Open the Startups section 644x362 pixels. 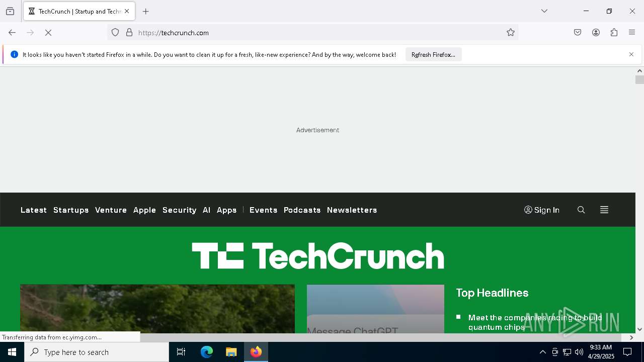click(71, 210)
